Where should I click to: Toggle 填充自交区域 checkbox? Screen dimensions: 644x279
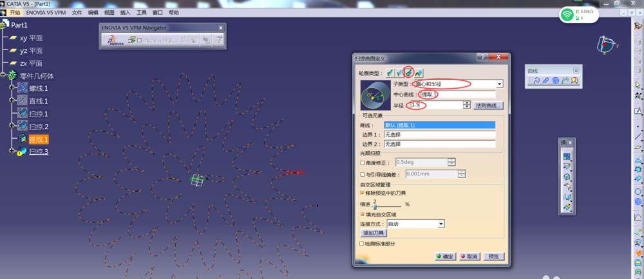362,214
